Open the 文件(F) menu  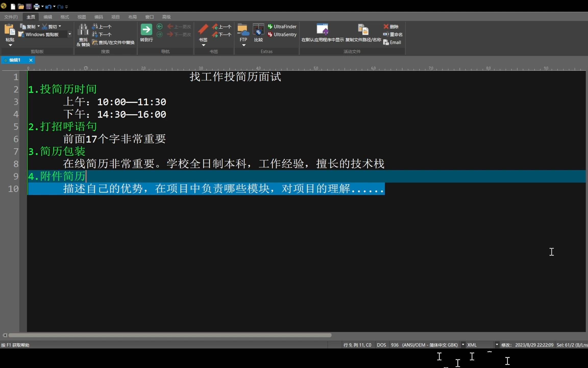pyautogui.click(x=11, y=17)
